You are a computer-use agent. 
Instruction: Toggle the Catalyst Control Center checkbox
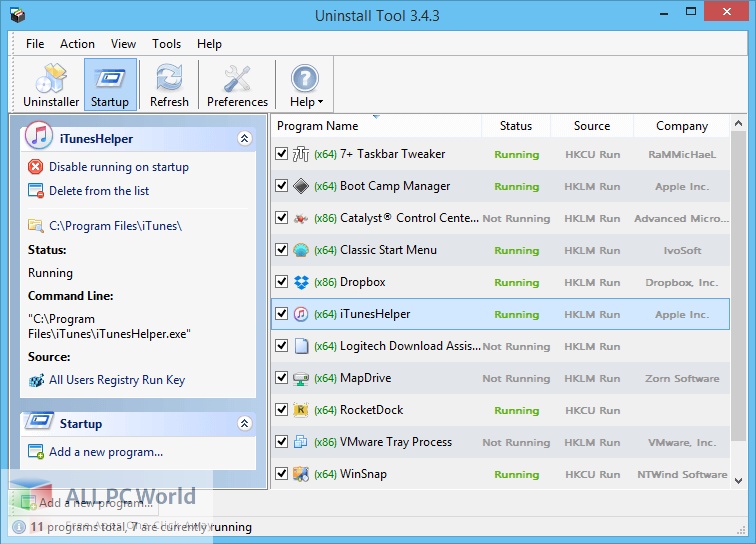[x=282, y=218]
